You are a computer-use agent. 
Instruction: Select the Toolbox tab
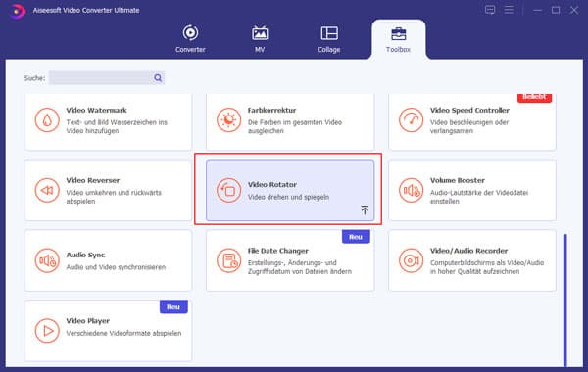398,39
